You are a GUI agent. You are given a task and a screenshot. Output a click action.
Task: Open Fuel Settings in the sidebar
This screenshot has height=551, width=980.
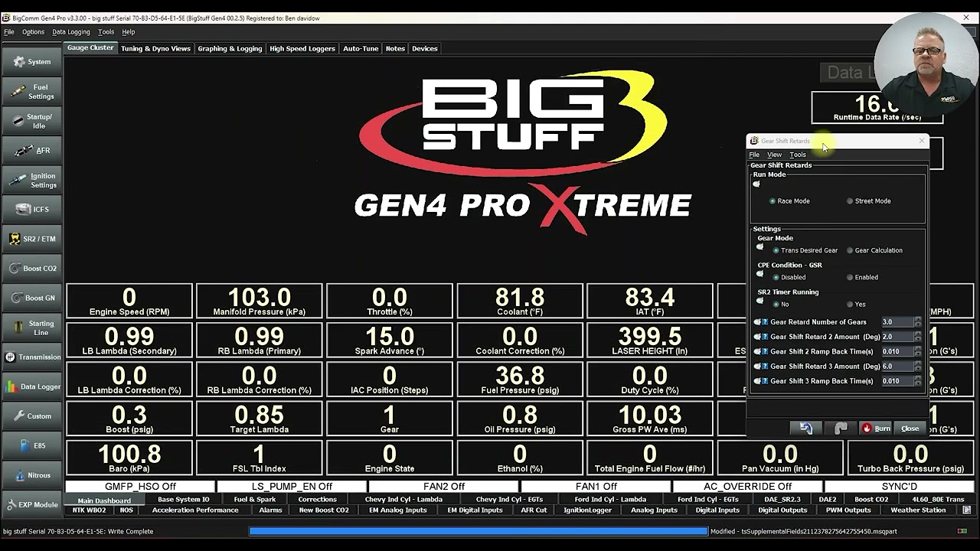click(x=31, y=91)
